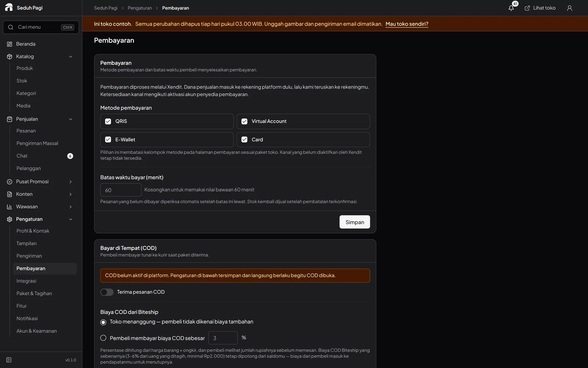Save payment settings with Simpan
Screen dimensions: 588x368
355,222
